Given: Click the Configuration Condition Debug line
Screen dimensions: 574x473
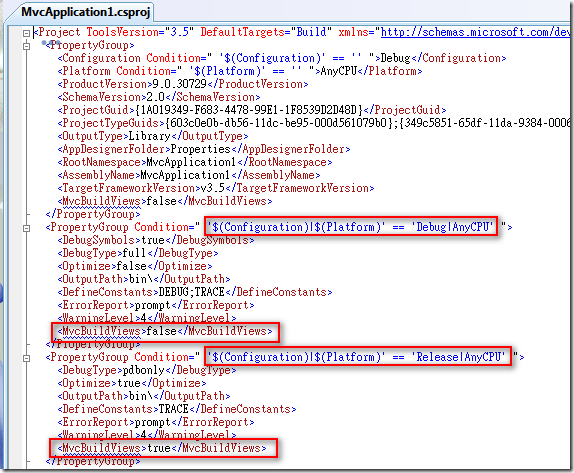Looking at the screenshot, I should (x=282, y=58).
